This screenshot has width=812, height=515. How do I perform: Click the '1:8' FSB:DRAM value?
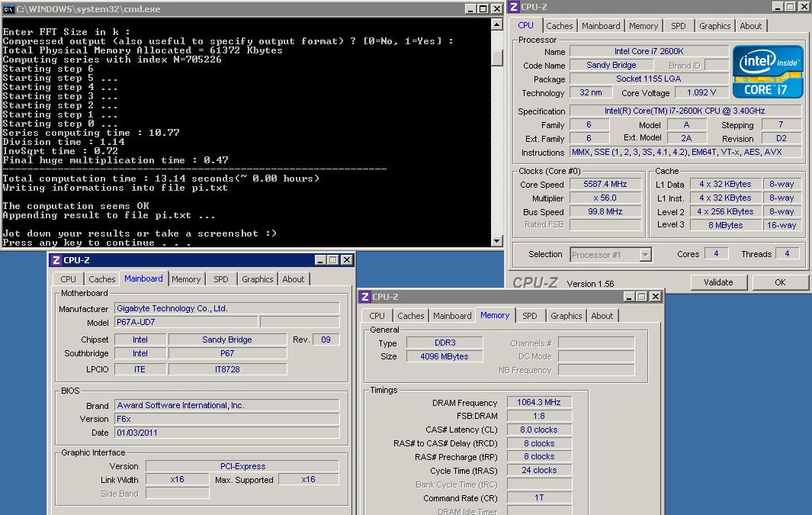539,416
